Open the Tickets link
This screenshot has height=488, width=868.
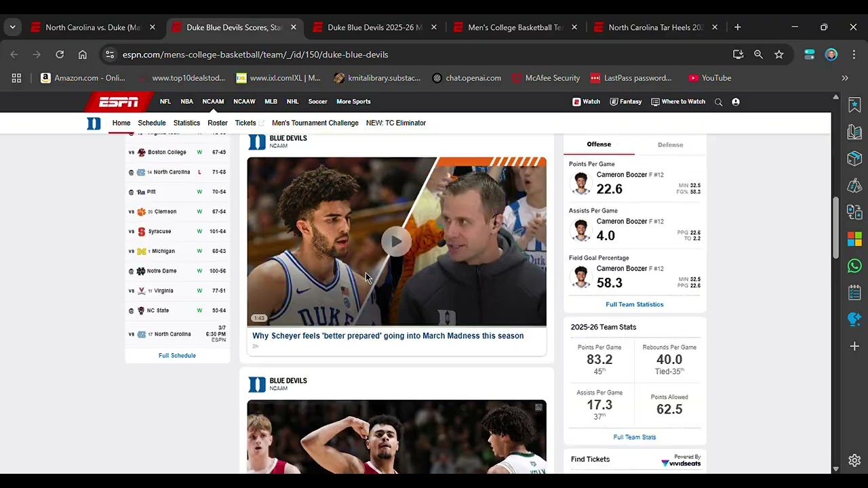click(249, 123)
